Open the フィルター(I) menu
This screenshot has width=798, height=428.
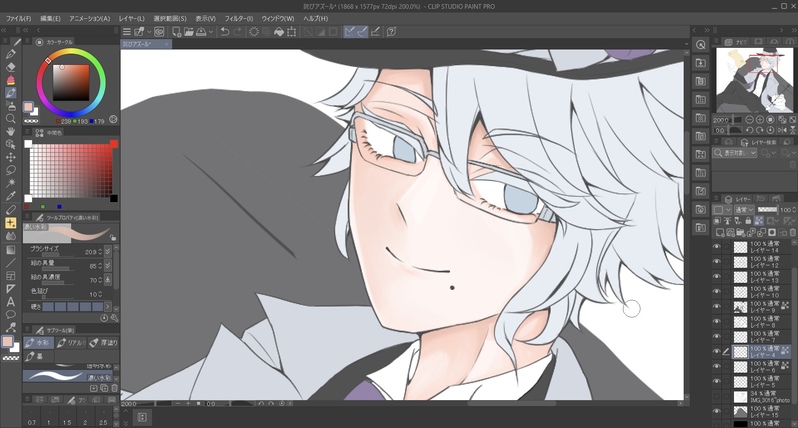click(239, 18)
